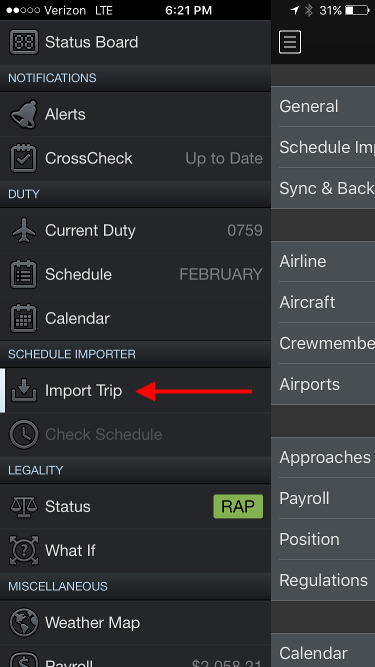Screen dimensions: 375x667
Task: Tap the Up to Date CrossCheck status
Action: tap(224, 159)
